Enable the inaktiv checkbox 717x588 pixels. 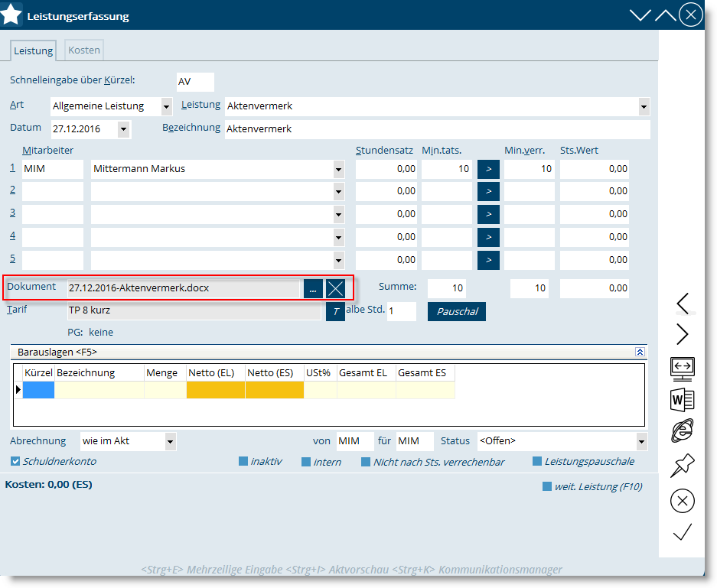pyautogui.click(x=243, y=461)
